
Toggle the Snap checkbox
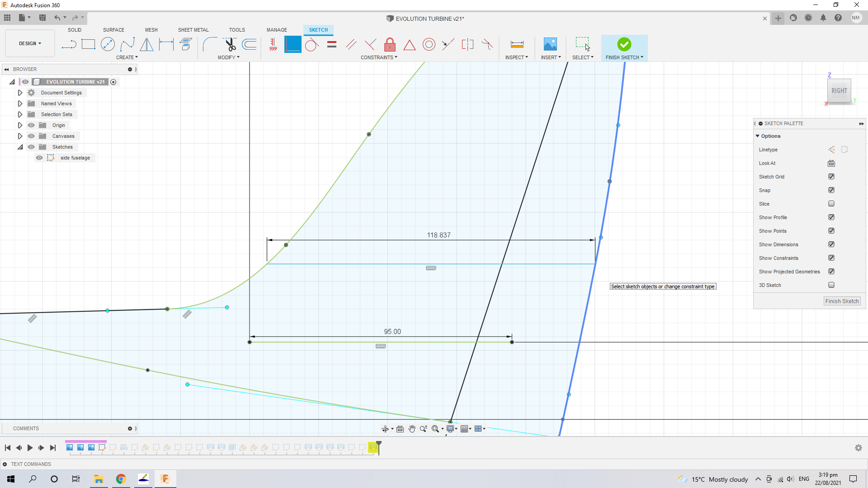[x=831, y=190]
